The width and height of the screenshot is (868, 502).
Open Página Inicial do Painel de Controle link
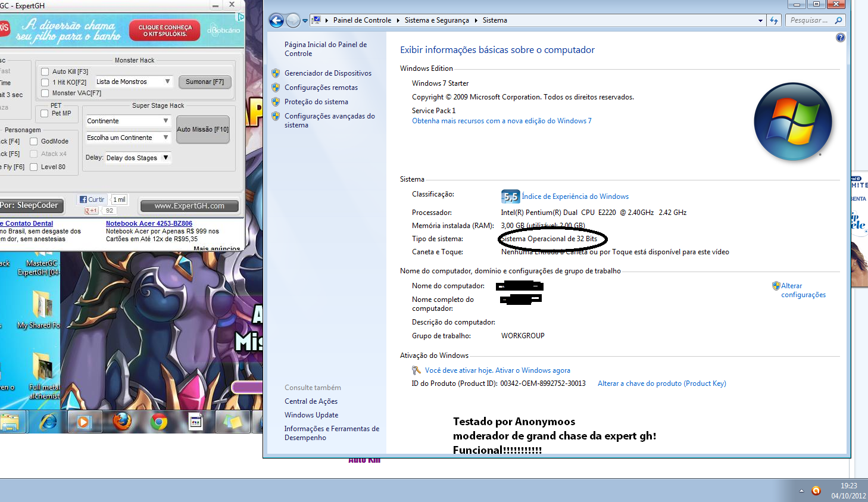326,49
